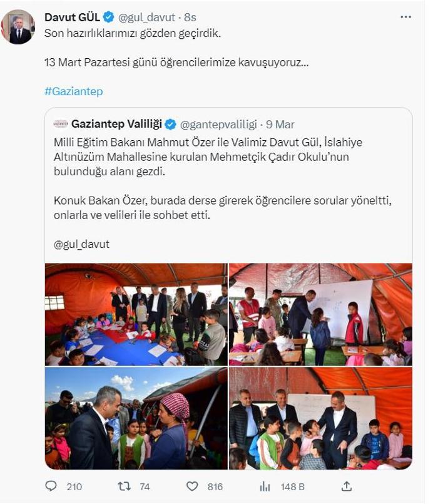This screenshot has height=504, width=438.
Task: Open photo of whiteboard lesson in tent
Action: click(x=320, y=314)
